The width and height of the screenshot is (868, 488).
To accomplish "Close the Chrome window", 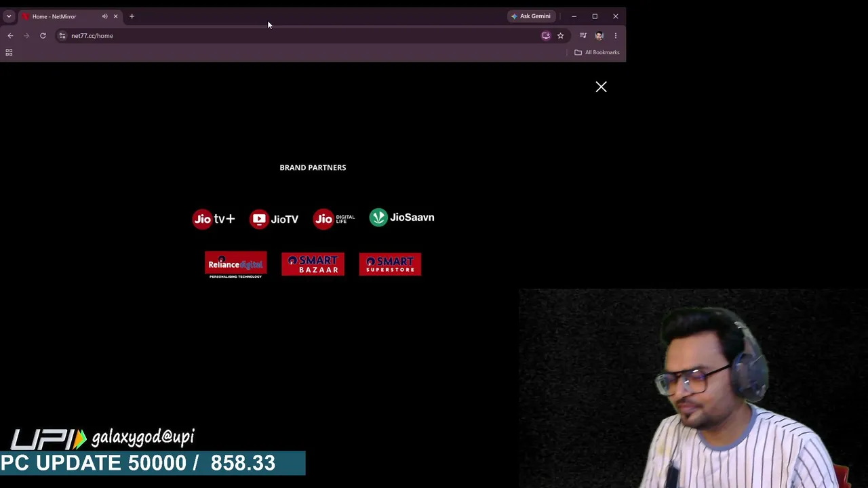I will click(x=616, y=16).
